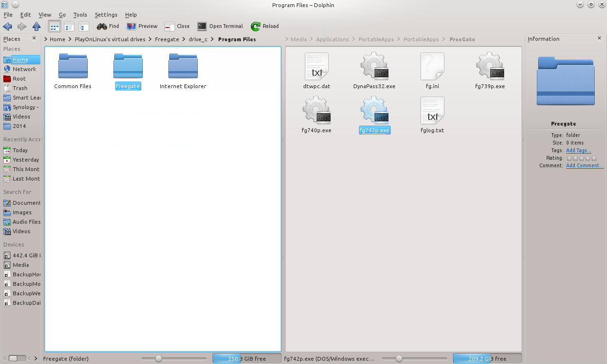Select the Common Files folder
The image size is (607, 364).
[73, 71]
